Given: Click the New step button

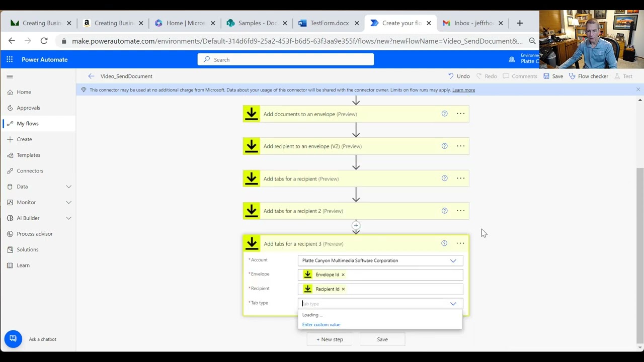Looking at the screenshot, I should [x=330, y=339].
